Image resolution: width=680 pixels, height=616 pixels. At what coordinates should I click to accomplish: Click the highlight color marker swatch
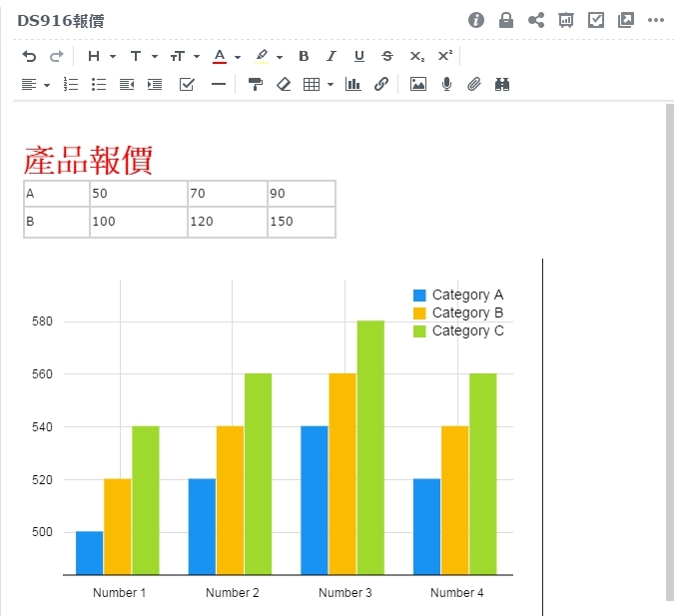pyautogui.click(x=262, y=57)
